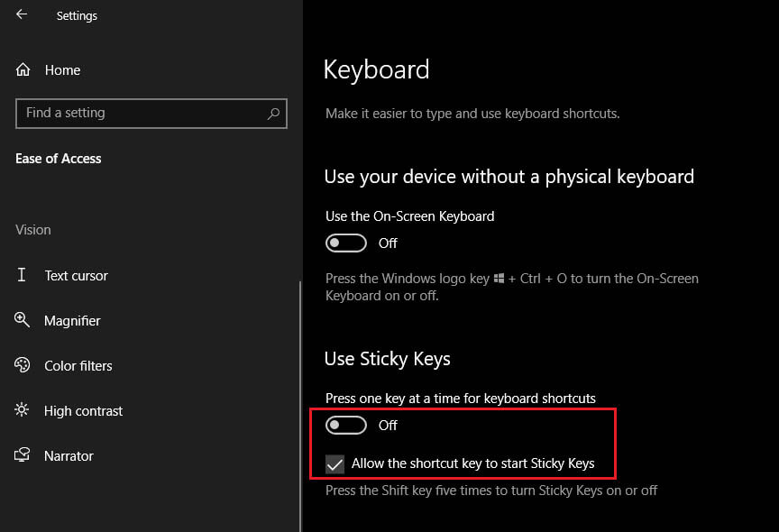Select Narrator in the sidebar
The image size is (779, 532).
[69, 456]
